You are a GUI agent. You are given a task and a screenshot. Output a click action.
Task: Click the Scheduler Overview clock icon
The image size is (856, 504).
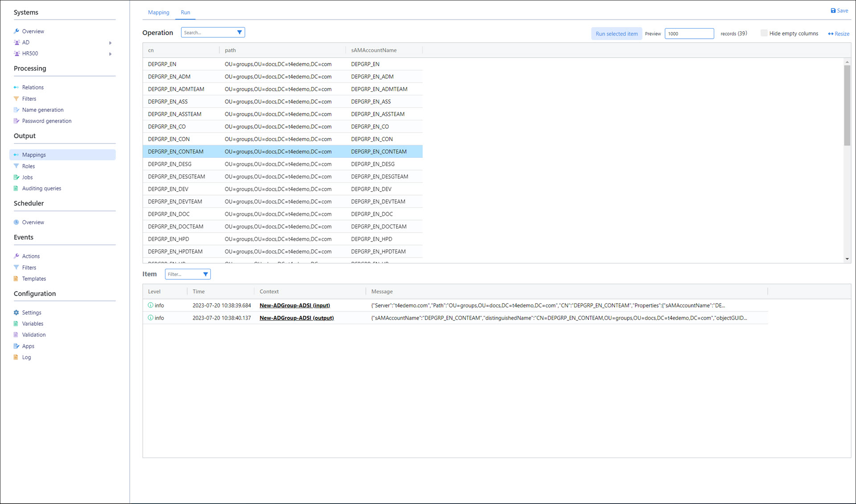[16, 222]
